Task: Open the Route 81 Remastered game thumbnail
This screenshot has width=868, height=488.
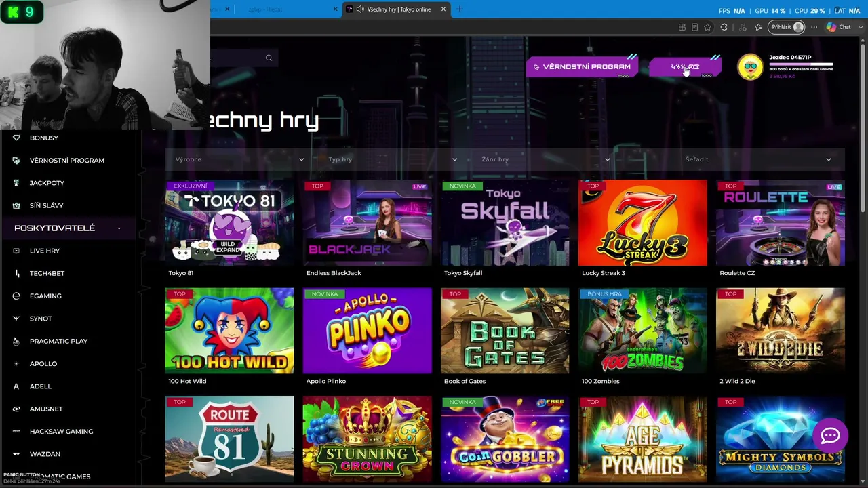Action: [x=229, y=439]
